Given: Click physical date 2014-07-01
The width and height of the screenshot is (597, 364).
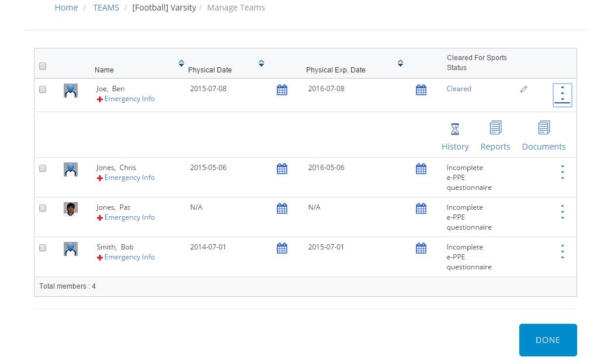Looking at the screenshot, I should 208,247.
